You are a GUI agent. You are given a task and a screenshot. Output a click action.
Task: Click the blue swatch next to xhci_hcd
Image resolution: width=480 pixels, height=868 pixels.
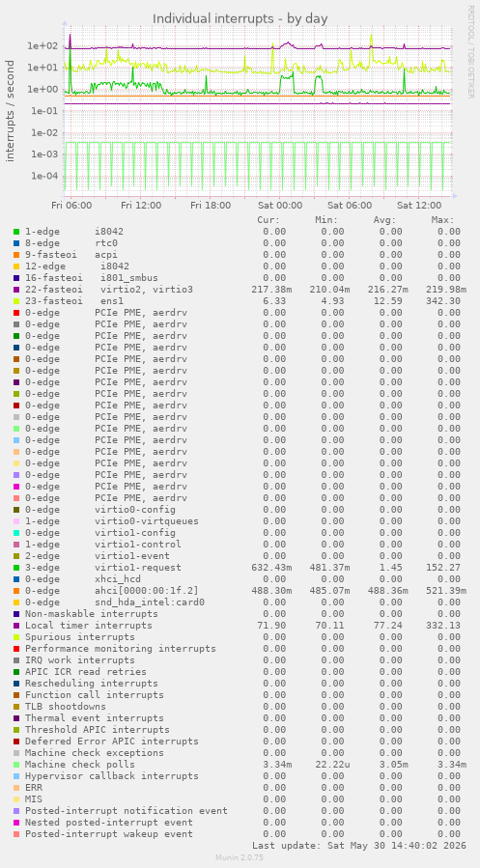16,579
